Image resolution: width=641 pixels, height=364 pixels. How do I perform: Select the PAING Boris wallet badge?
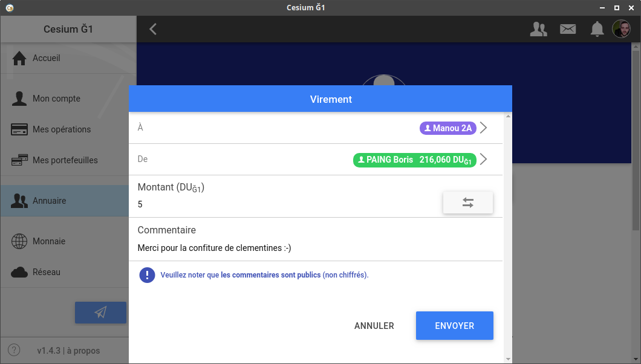click(414, 160)
